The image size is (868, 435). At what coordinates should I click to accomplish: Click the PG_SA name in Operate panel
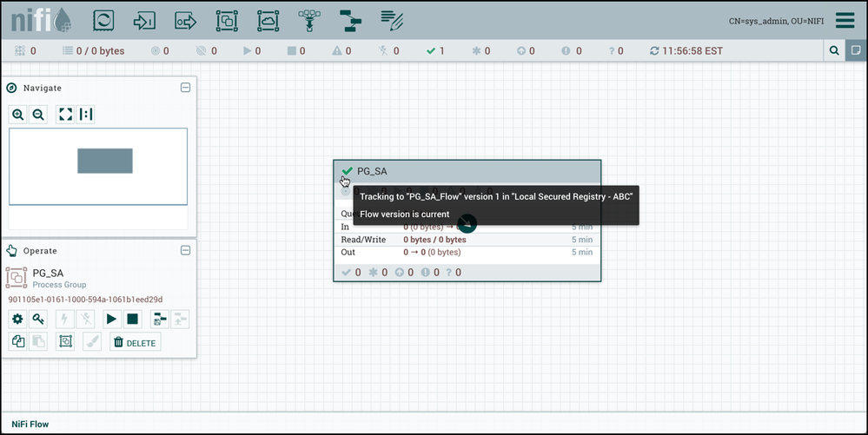click(48, 273)
